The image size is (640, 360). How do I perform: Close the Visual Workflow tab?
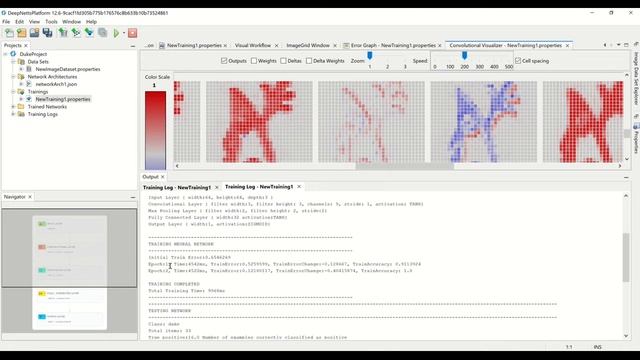[x=276, y=46]
